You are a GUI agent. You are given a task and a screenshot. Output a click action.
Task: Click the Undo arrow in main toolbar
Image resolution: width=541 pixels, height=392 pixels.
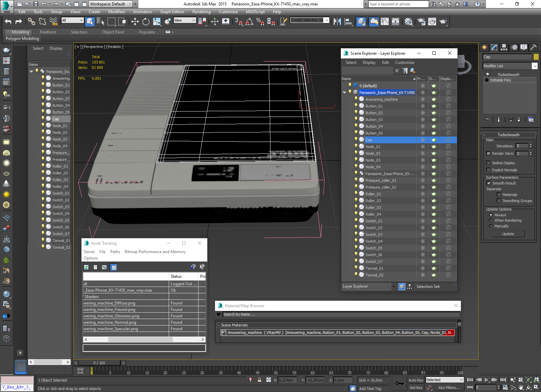(x=8, y=22)
